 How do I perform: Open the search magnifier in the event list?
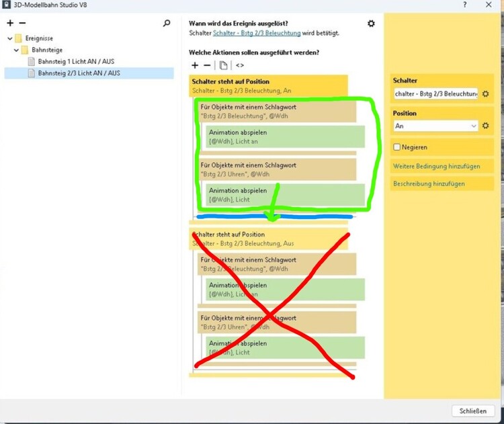(x=167, y=23)
